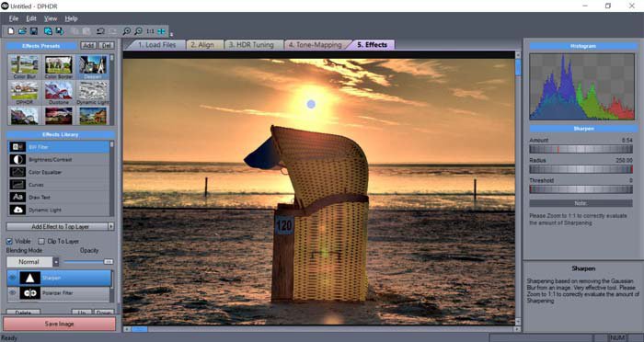Move layer with the Down button
Image resolution: width=644 pixels, height=342 pixels.
click(x=104, y=313)
